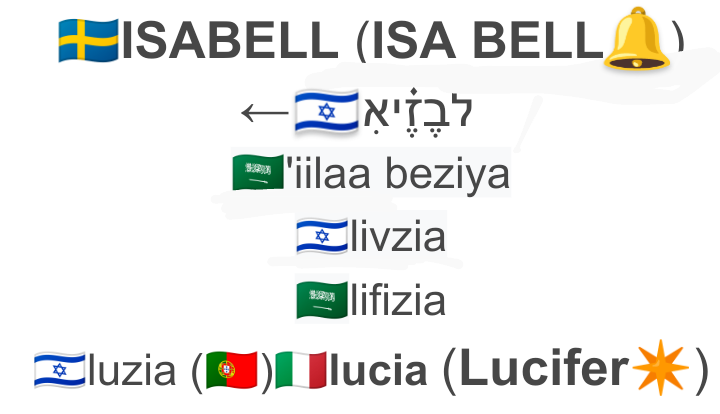Click the golden bell emoji
Image resolution: width=720 pixels, height=414 pixels.
[636, 39]
